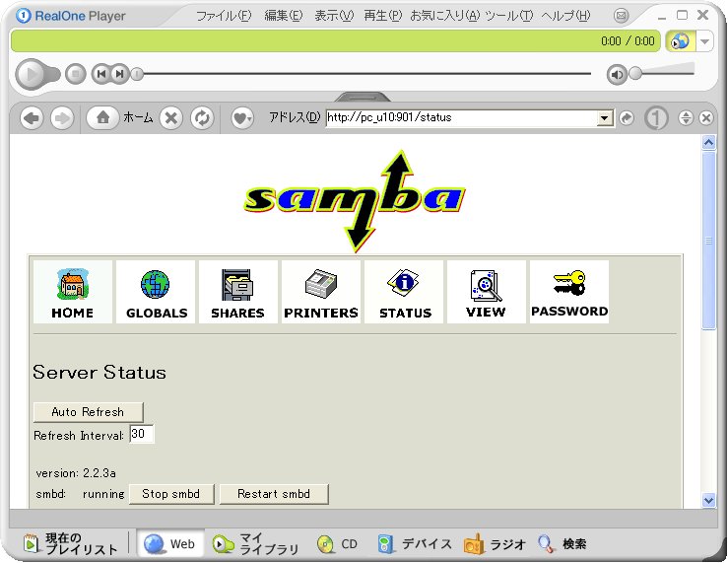The height and width of the screenshot is (563, 728).
Task: Open VIEW config icon
Action: pos(487,292)
